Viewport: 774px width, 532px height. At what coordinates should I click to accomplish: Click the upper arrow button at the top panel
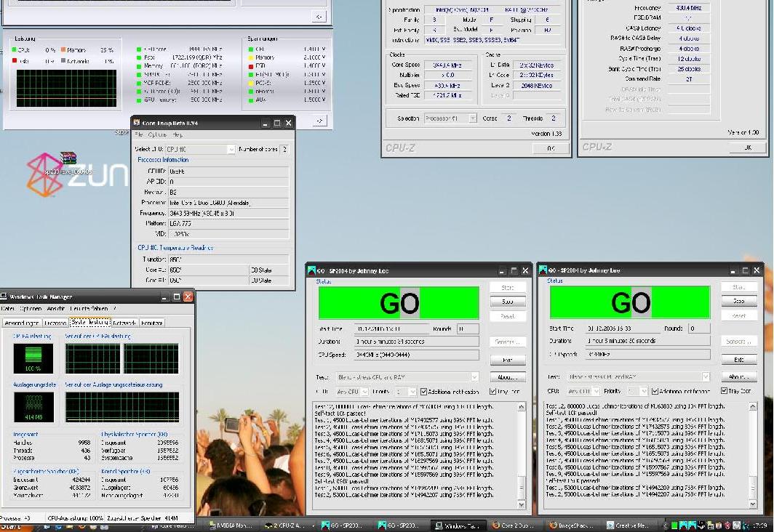pyautogui.click(x=319, y=17)
